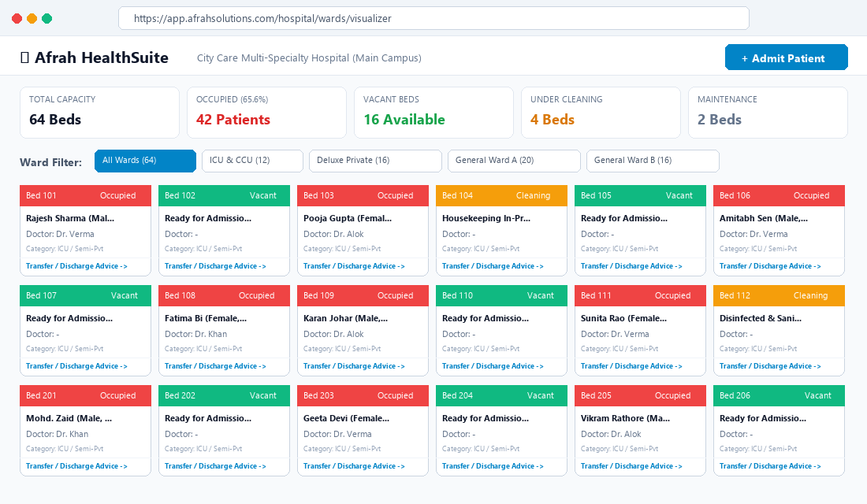867x504 pixels.
Task: Filter beds by ICU & CCU (12)
Action: (x=252, y=161)
